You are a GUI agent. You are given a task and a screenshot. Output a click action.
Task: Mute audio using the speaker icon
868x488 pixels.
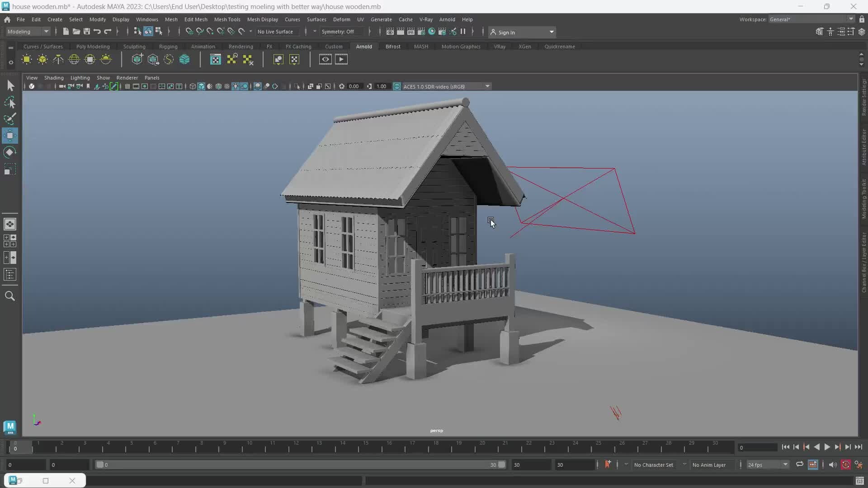[833, 465]
